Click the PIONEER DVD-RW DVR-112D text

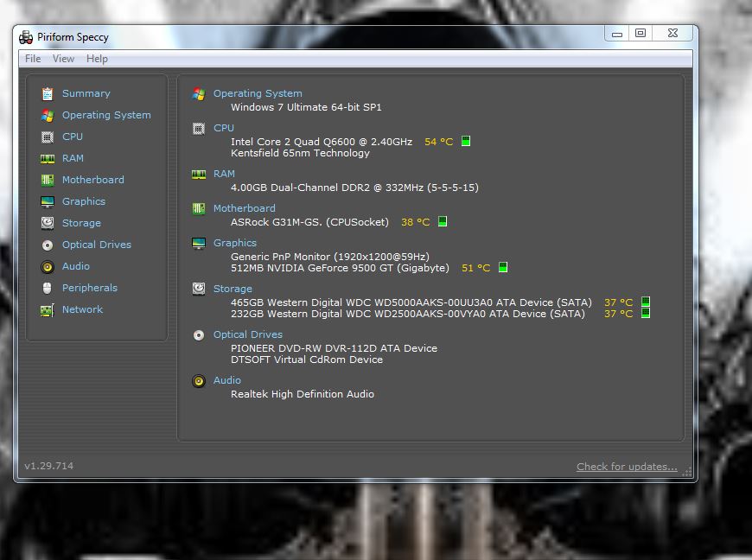334,348
